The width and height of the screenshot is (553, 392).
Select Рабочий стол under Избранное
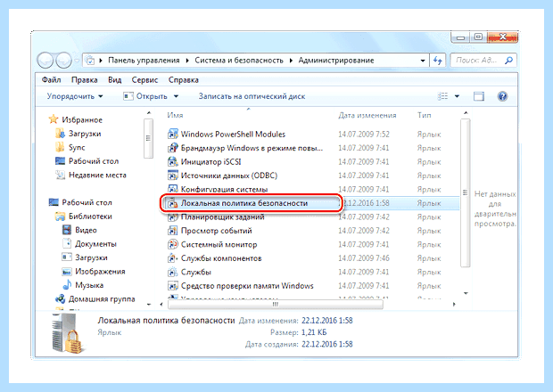pyautogui.click(x=94, y=161)
